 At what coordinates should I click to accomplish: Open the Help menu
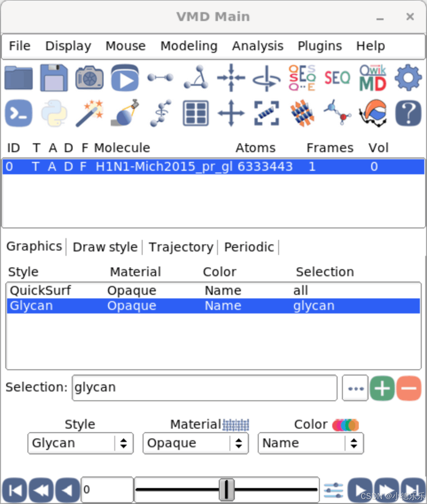click(x=370, y=46)
